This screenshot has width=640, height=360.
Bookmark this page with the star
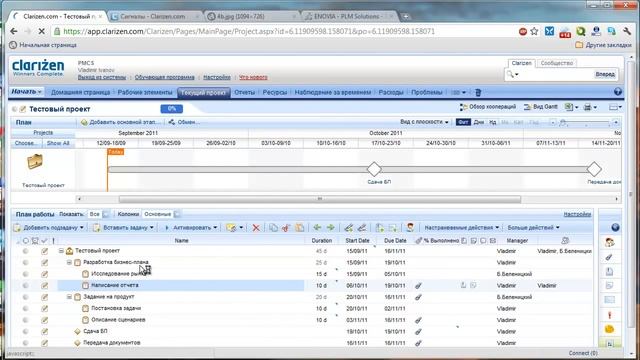534,31
